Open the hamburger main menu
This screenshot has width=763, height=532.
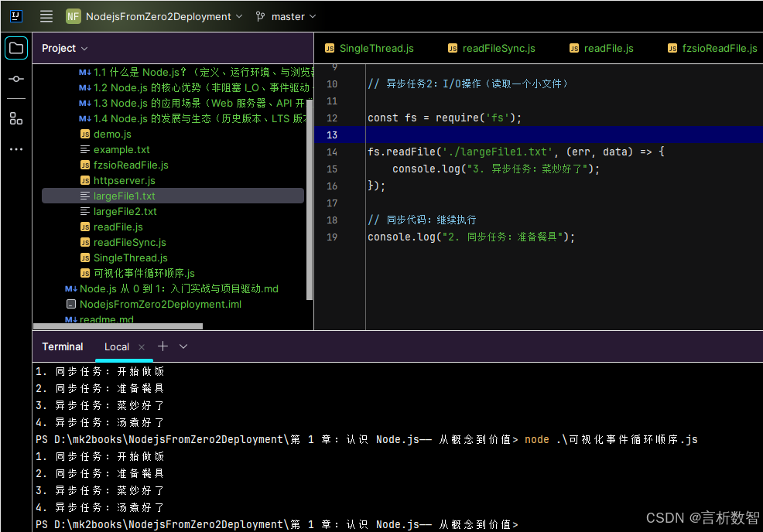pyautogui.click(x=46, y=16)
